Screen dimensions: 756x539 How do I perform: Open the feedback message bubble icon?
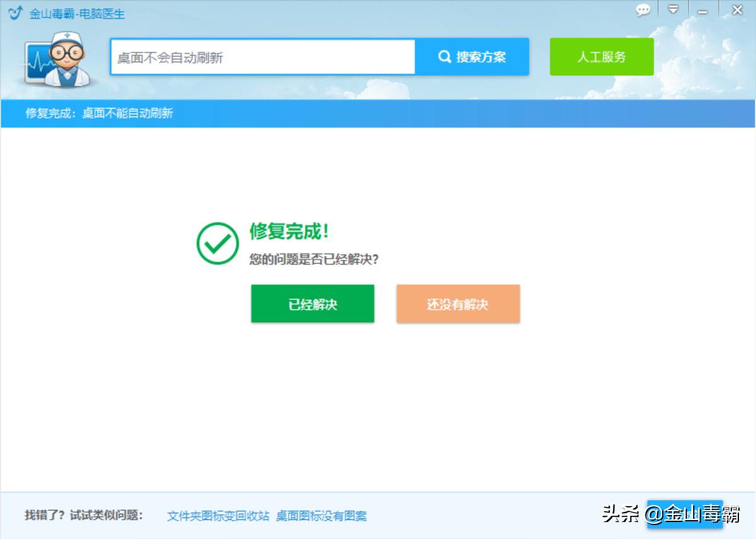pos(642,10)
